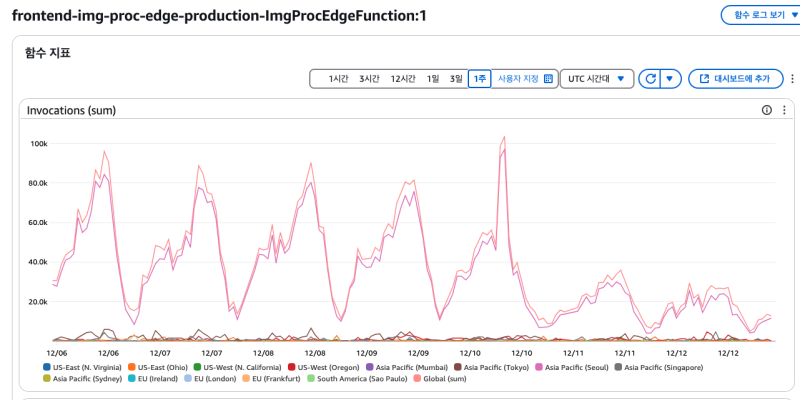Image resolution: width=800 pixels, height=400 pixels.
Task: Select the 1시간 time range
Action: [339, 78]
